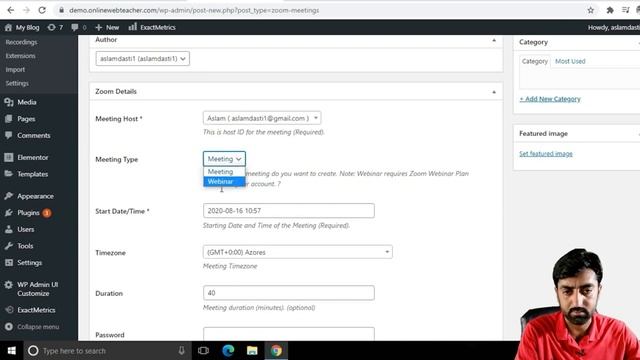Image resolution: width=640 pixels, height=360 pixels.
Task: Collapse the admin sidebar menu
Action: 32,327
